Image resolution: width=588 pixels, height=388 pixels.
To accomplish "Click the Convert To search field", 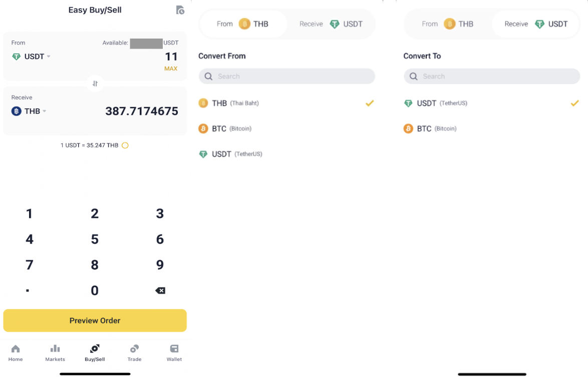I will point(492,76).
